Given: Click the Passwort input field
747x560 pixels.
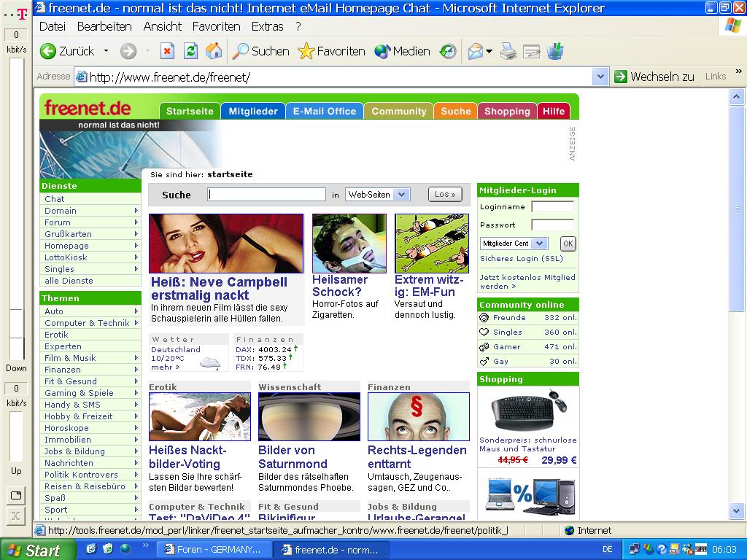Looking at the screenshot, I should click(x=553, y=225).
